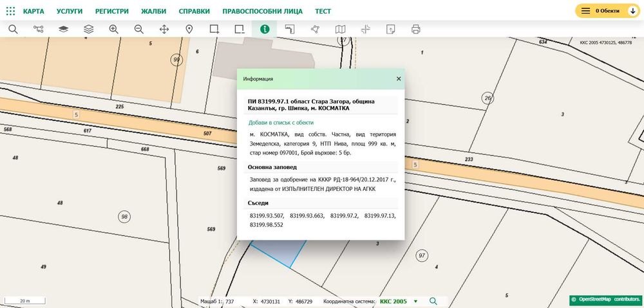Open the СПРАВКИ menu
This screenshot has width=644, height=308.
[194, 12]
